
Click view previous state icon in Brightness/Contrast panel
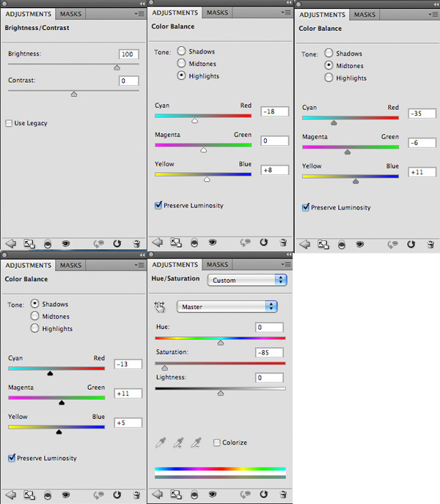pos(99,244)
